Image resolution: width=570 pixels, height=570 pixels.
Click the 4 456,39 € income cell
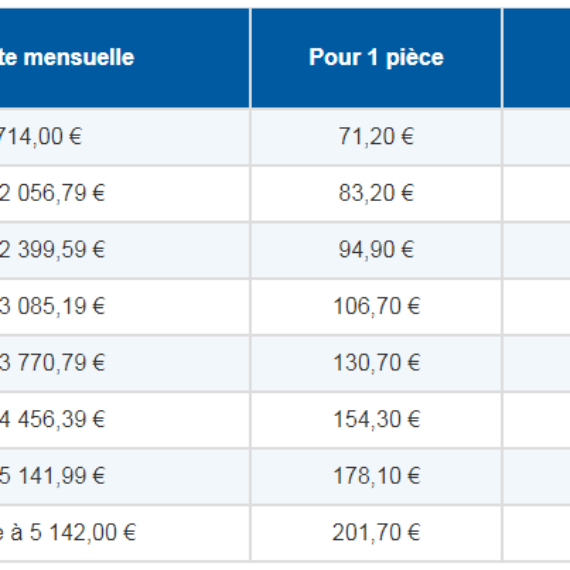click(125, 420)
